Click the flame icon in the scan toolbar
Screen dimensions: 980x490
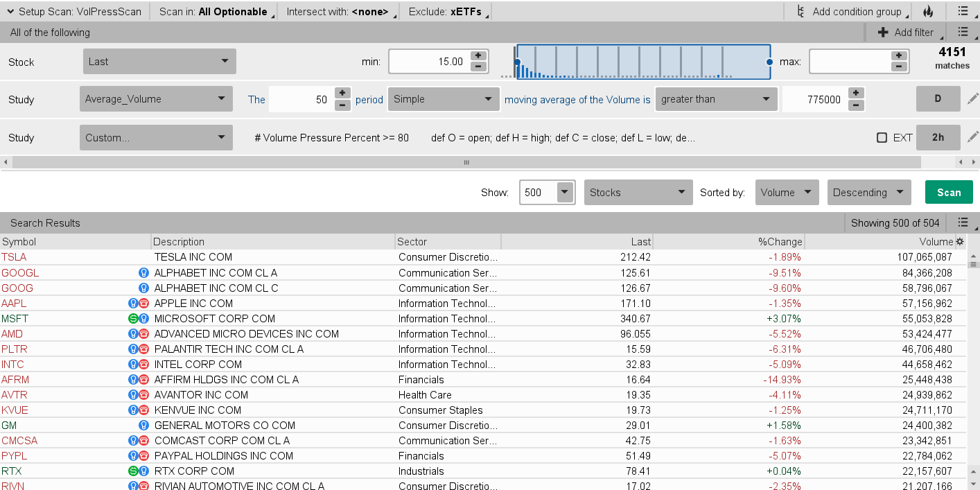pos(928,12)
